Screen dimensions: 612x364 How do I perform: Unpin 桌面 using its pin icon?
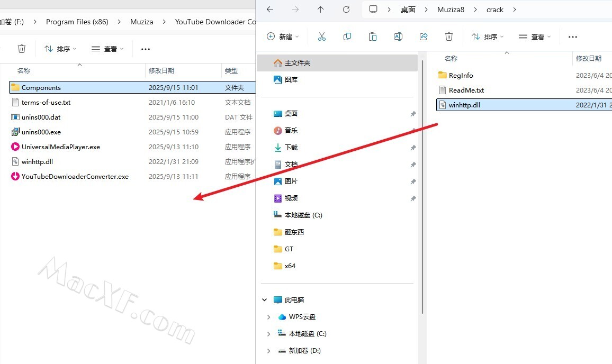(413, 114)
